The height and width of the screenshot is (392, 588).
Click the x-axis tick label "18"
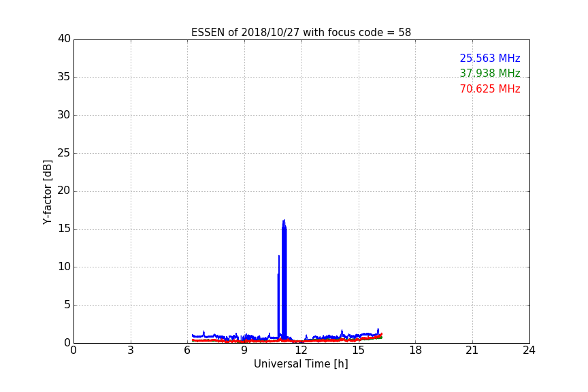pos(416,350)
